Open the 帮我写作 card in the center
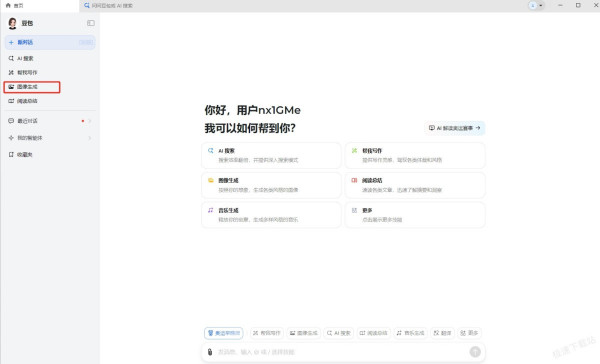Screen dimensions: 600x364 [415, 155]
